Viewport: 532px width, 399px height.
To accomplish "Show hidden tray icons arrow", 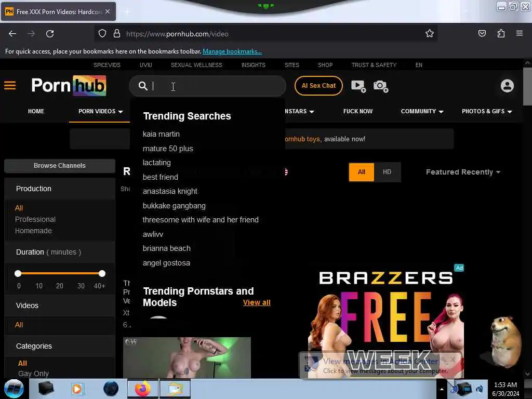I will [x=442, y=389].
